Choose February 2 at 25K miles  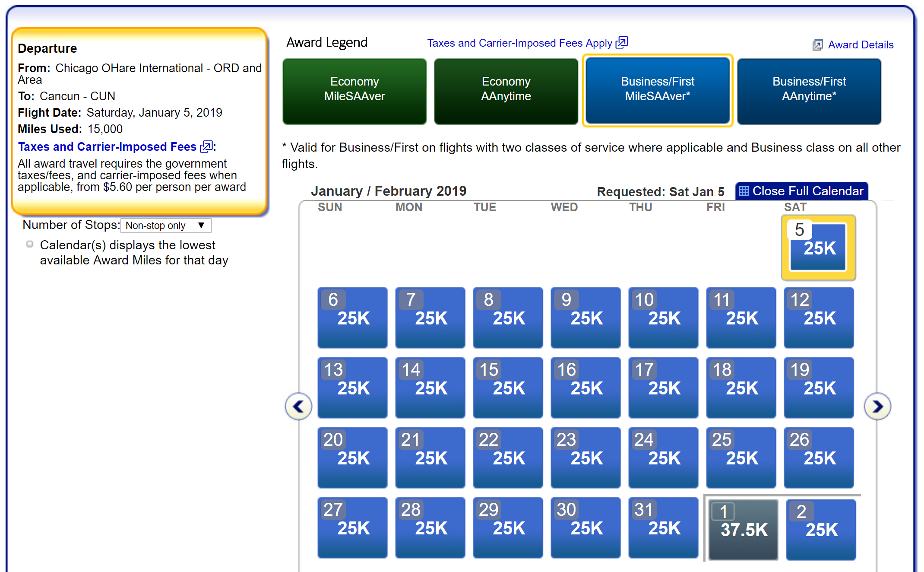coord(820,529)
